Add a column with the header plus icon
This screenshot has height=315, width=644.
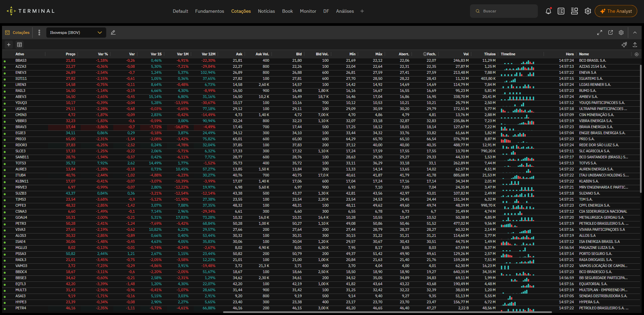click(x=637, y=54)
